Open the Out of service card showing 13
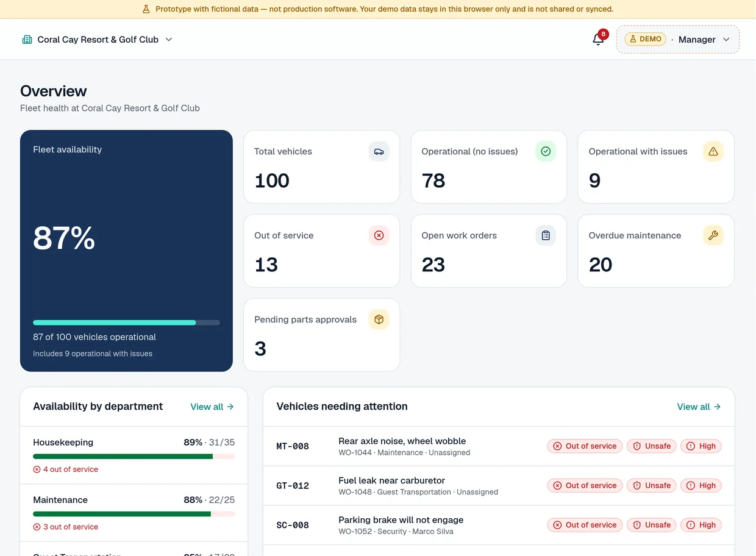 321,251
